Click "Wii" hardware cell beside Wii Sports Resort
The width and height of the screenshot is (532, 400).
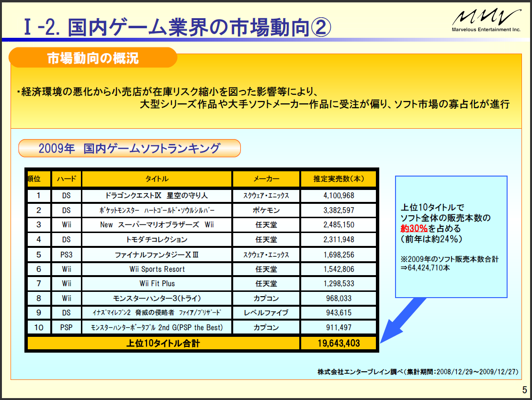tap(67, 269)
